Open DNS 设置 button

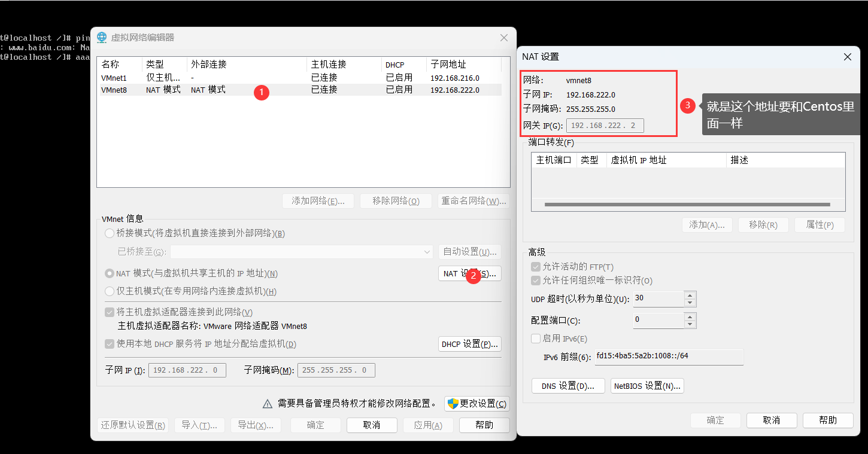tap(568, 386)
